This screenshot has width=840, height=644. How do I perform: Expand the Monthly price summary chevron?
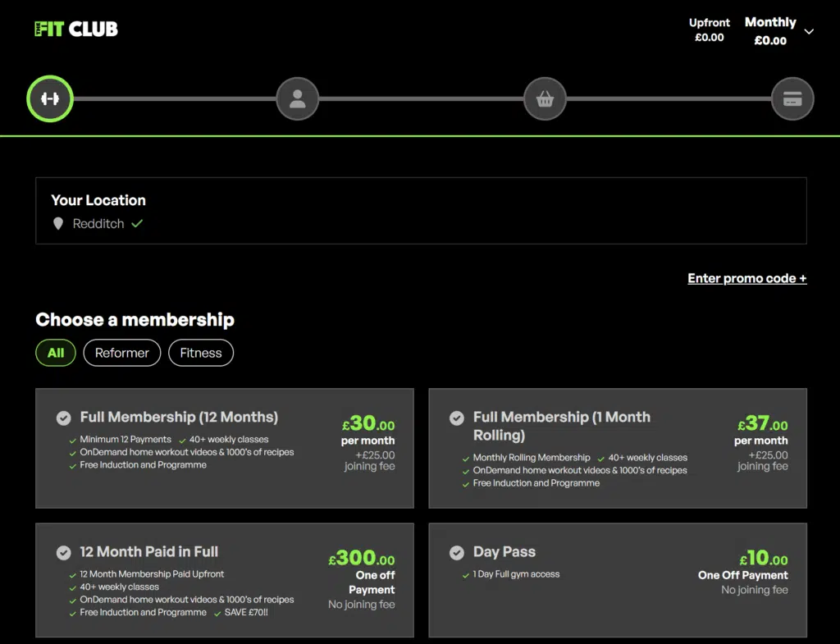[809, 31]
